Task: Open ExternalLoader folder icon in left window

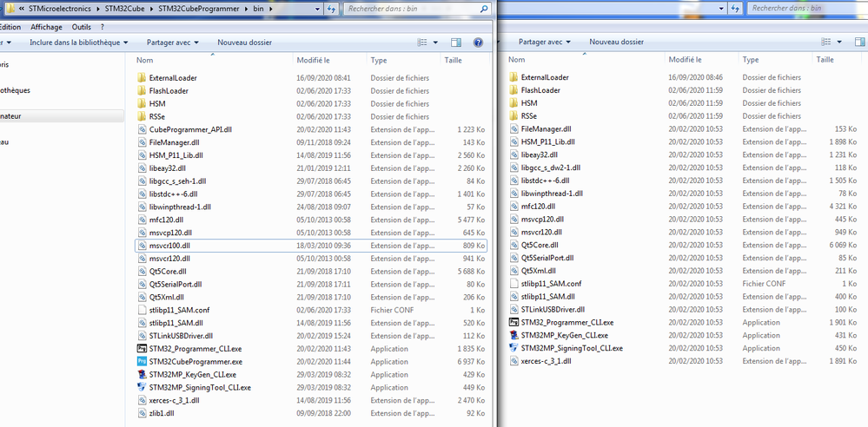Action: point(141,78)
